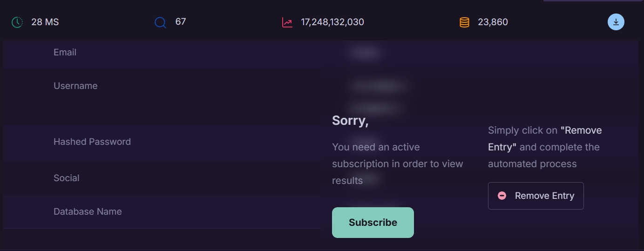Click the Hashed Password row label
The image size is (644, 251).
(x=92, y=142)
